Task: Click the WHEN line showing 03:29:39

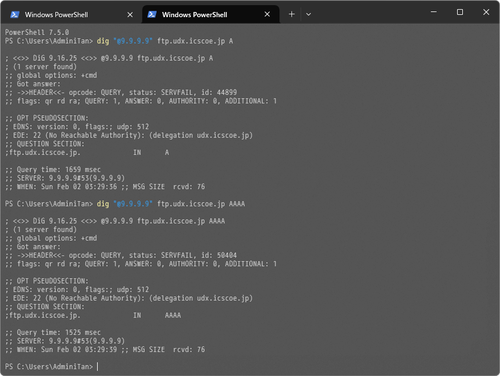Action: pos(105,350)
